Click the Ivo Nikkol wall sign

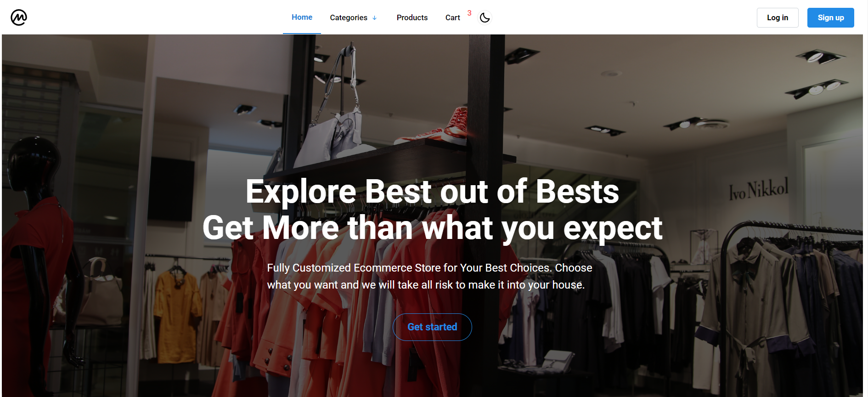point(759,189)
